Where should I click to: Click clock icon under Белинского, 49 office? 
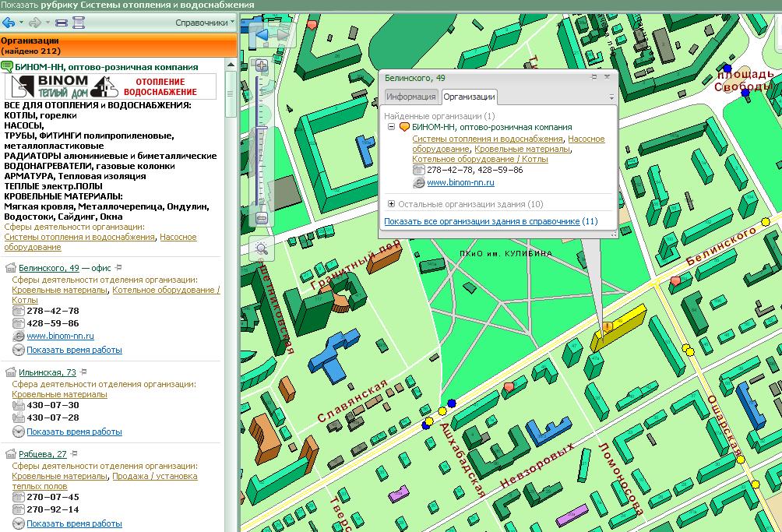pyautogui.click(x=18, y=350)
